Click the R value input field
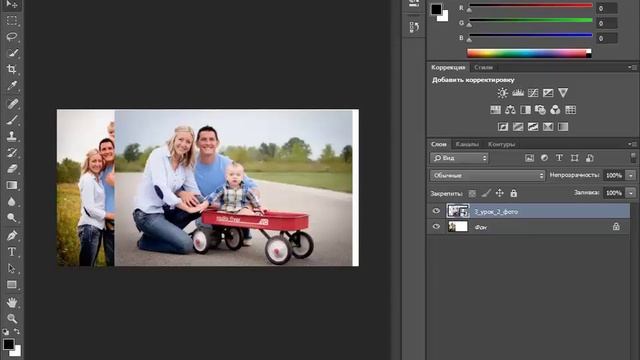 (606, 8)
